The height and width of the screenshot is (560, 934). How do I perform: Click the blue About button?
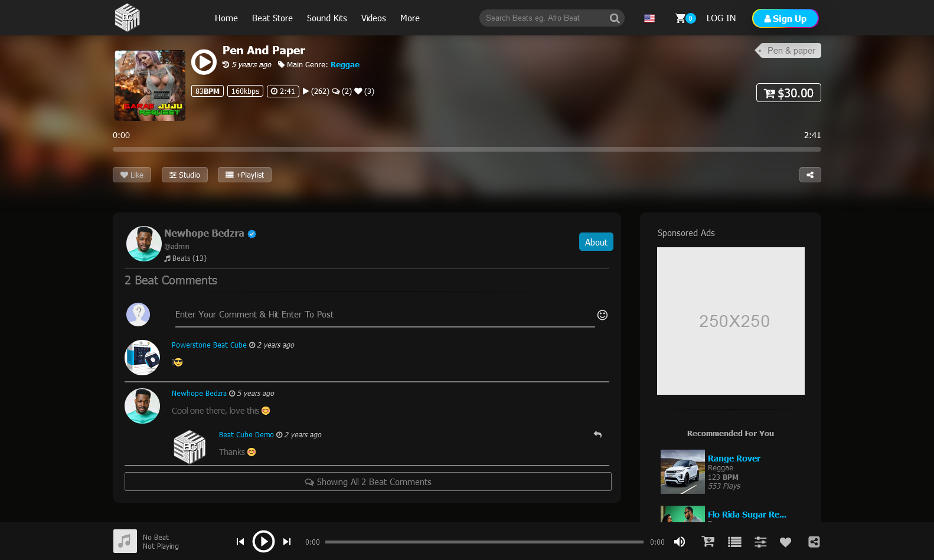[596, 242]
